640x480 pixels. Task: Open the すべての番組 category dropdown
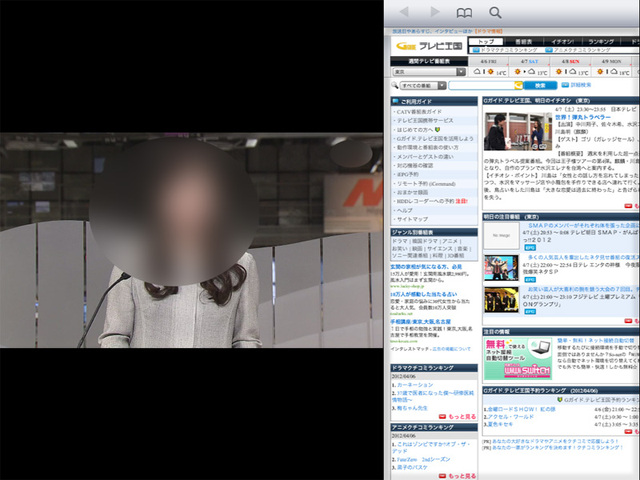click(423, 85)
